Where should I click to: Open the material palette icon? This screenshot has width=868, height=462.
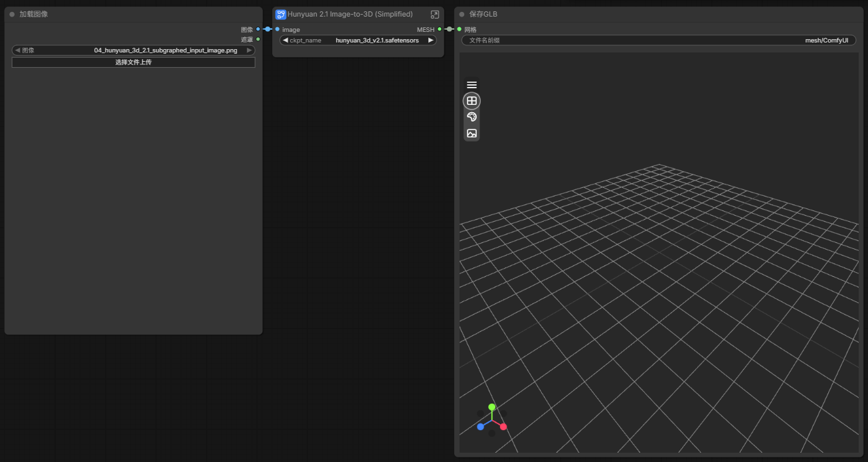click(472, 117)
